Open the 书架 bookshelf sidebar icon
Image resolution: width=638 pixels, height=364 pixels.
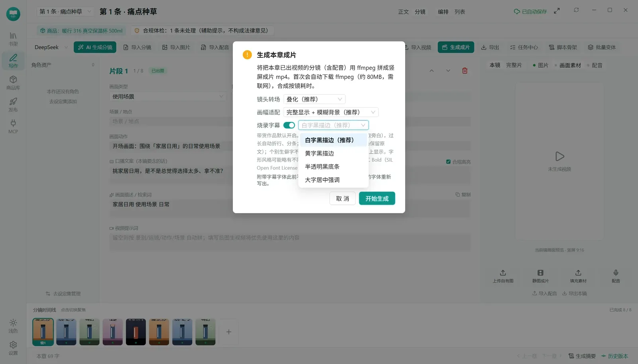(13, 39)
